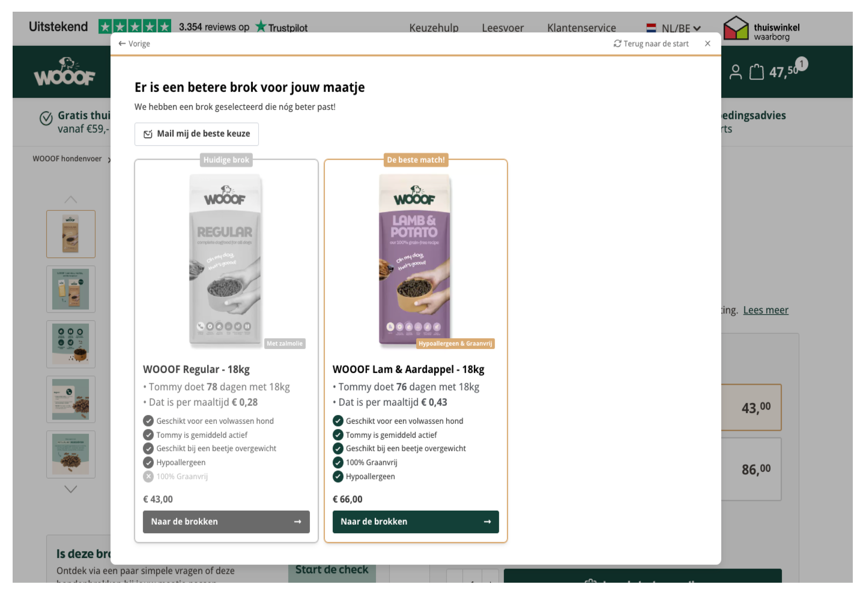Click Tommy doet 78 dagen text
The width and height of the screenshot is (864, 593).
[219, 387]
